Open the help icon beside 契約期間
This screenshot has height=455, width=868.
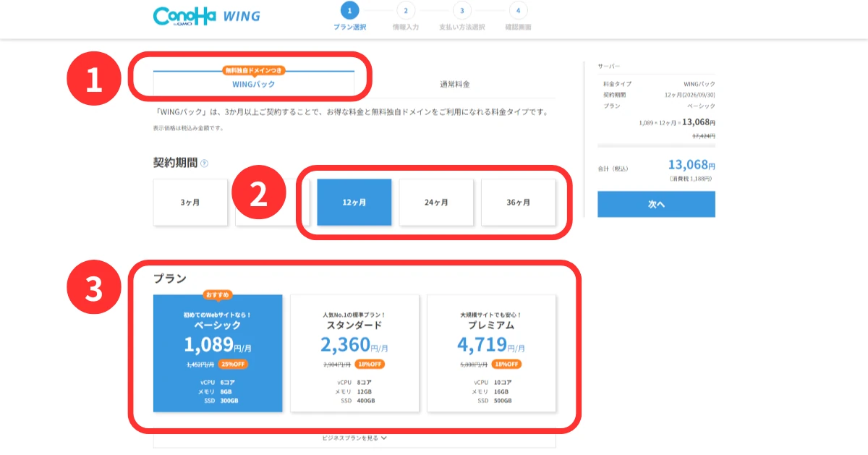pos(204,163)
